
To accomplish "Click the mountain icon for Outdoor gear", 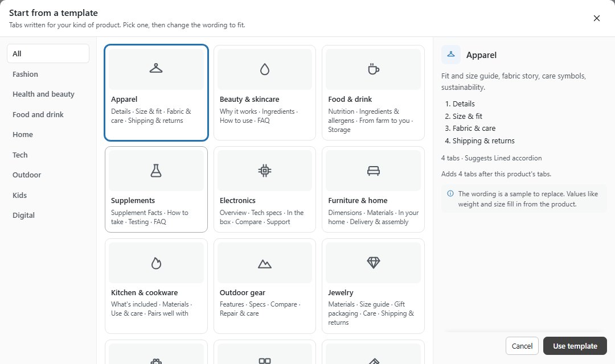I will [x=265, y=264].
